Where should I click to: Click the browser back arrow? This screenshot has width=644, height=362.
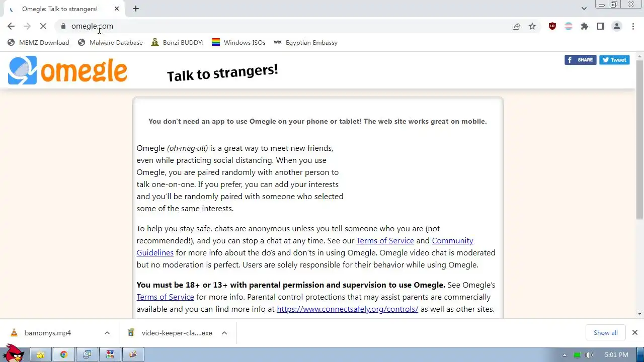click(x=11, y=26)
